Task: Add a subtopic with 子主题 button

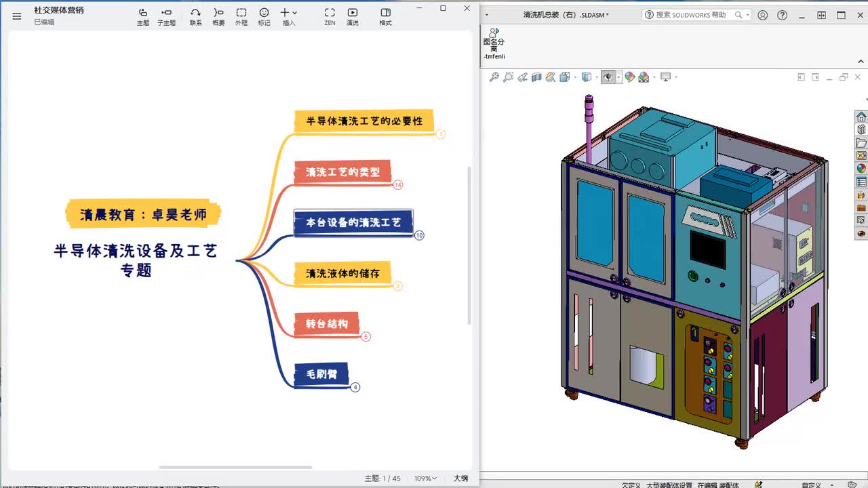Action: pos(166,17)
